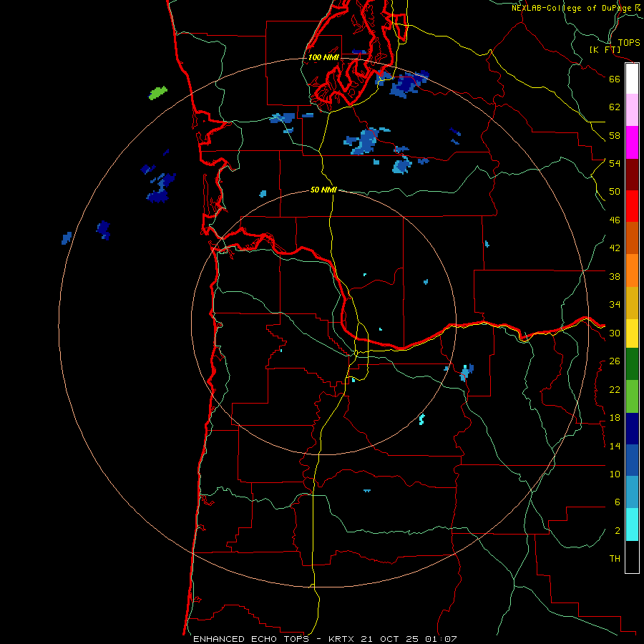Click the NEXLAB-College of DuPage credit text

(571, 8)
